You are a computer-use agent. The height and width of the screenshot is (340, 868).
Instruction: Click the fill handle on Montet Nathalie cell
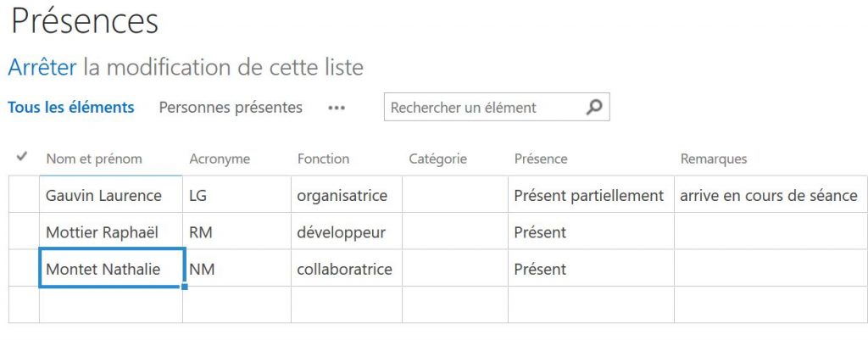pos(184,287)
